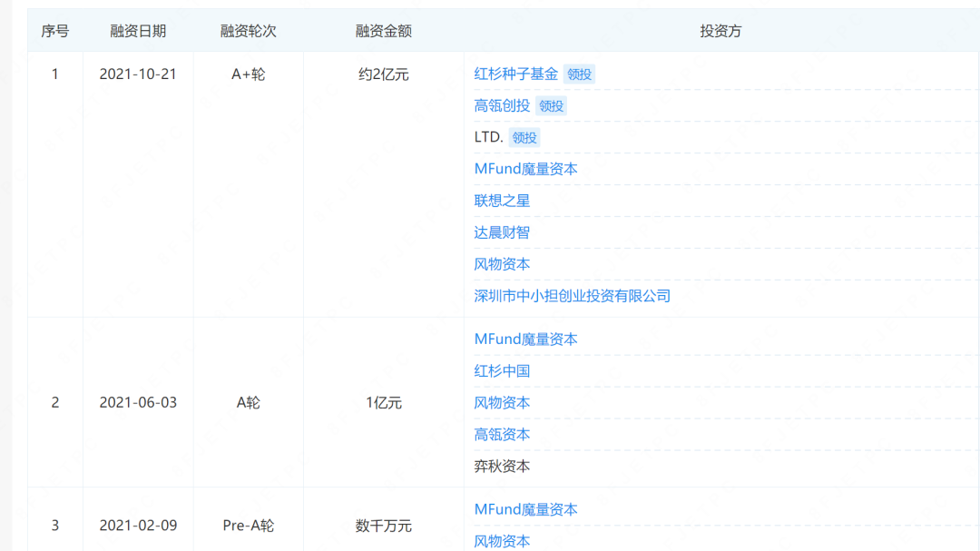Open MFund魔量资本 in the A+轮 row
This screenshot has width=980, height=551.
525,170
